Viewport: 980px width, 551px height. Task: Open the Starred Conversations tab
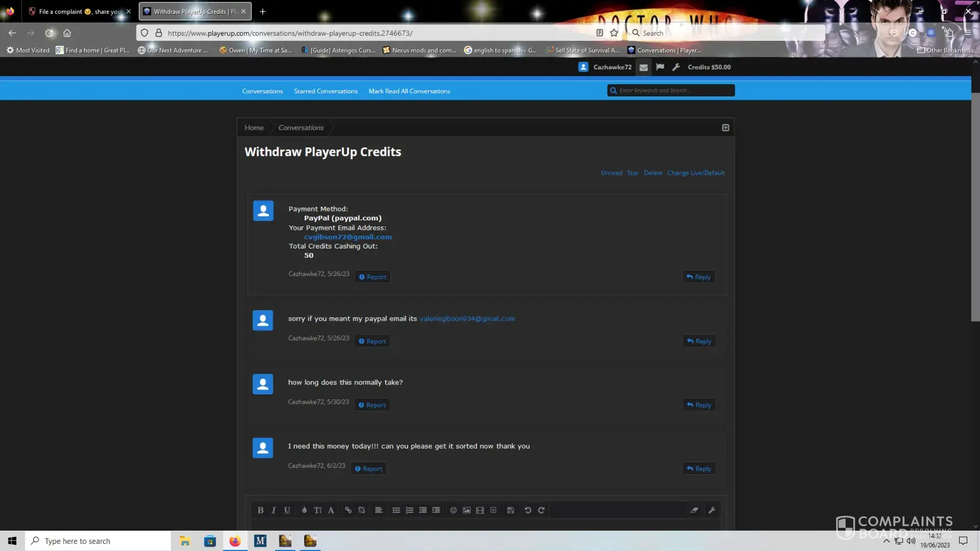pos(326,91)
